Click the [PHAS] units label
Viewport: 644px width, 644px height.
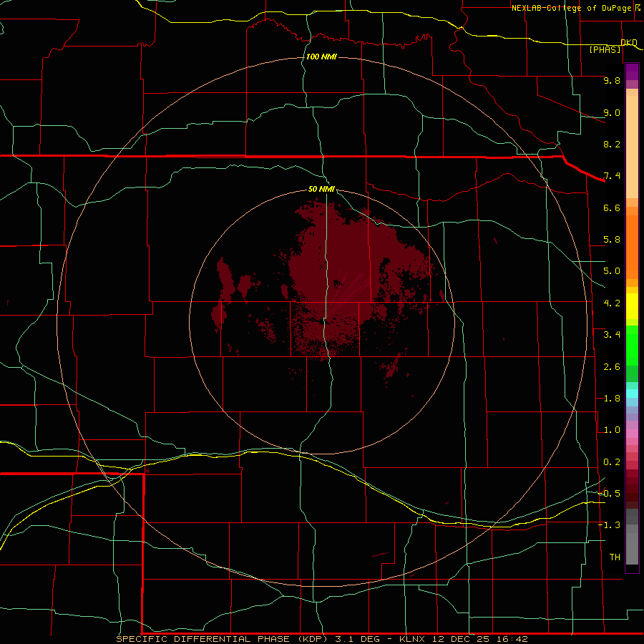(605, 49)
